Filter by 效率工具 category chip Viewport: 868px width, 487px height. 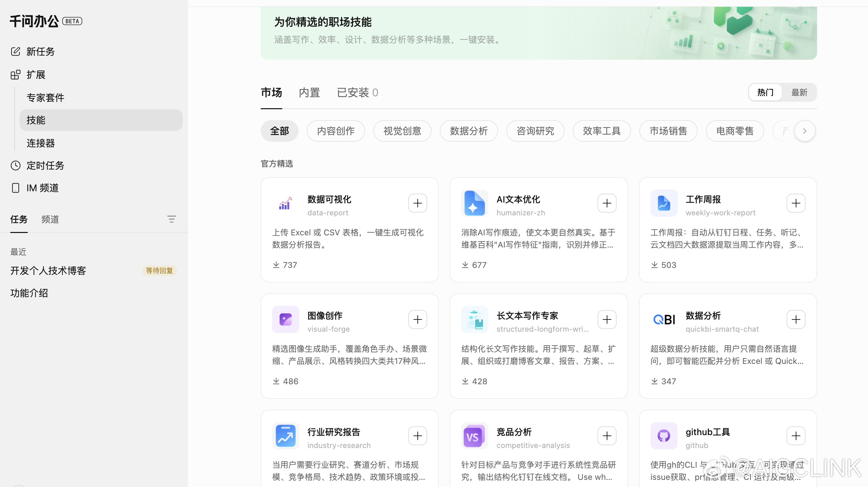(x=602, y=131)
